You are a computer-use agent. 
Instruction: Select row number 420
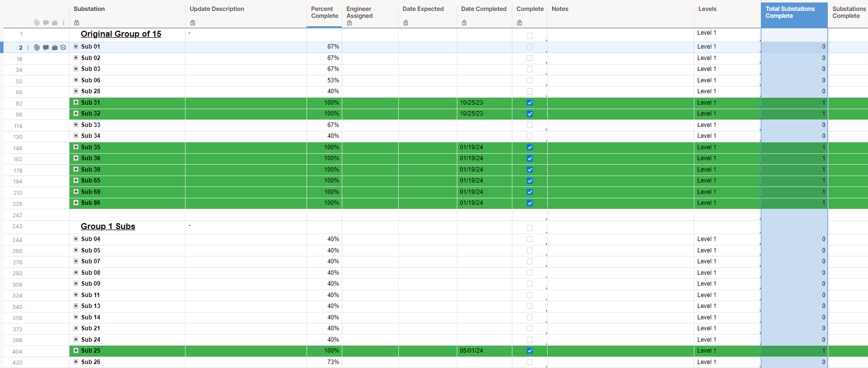[17, 363]
